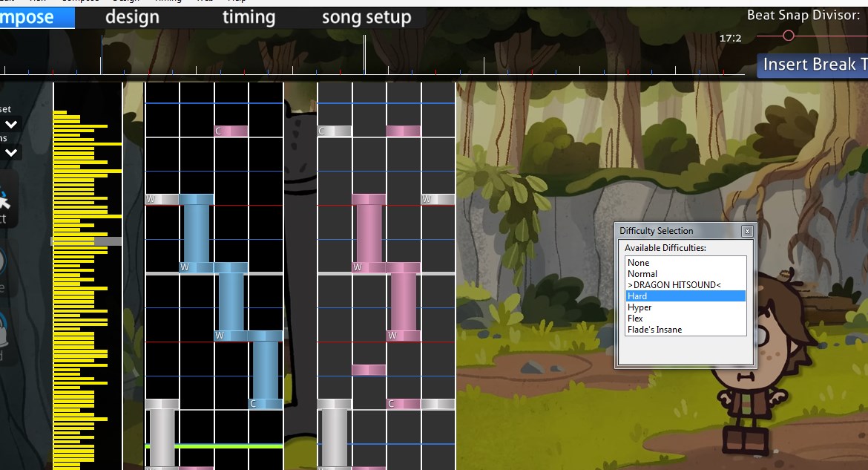Click the green marker line in left playfield
Image resolution: width=868 pixels, height=470 pixels.
point(214,446)
